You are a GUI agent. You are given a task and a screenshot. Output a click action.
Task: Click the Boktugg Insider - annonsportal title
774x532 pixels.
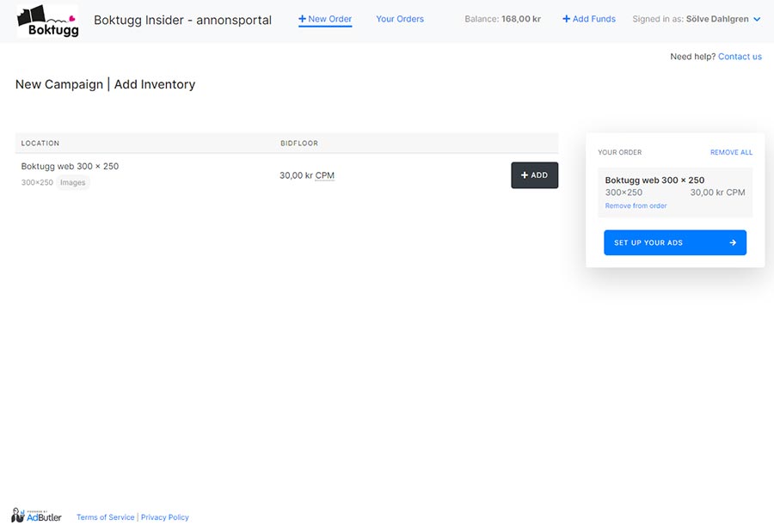pyautogui.click(x=182, y=21)
